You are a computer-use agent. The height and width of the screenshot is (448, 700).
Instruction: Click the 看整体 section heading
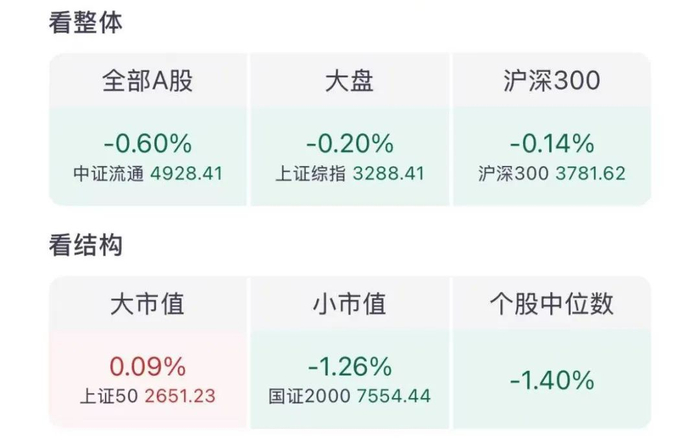[x=86, y=24]
